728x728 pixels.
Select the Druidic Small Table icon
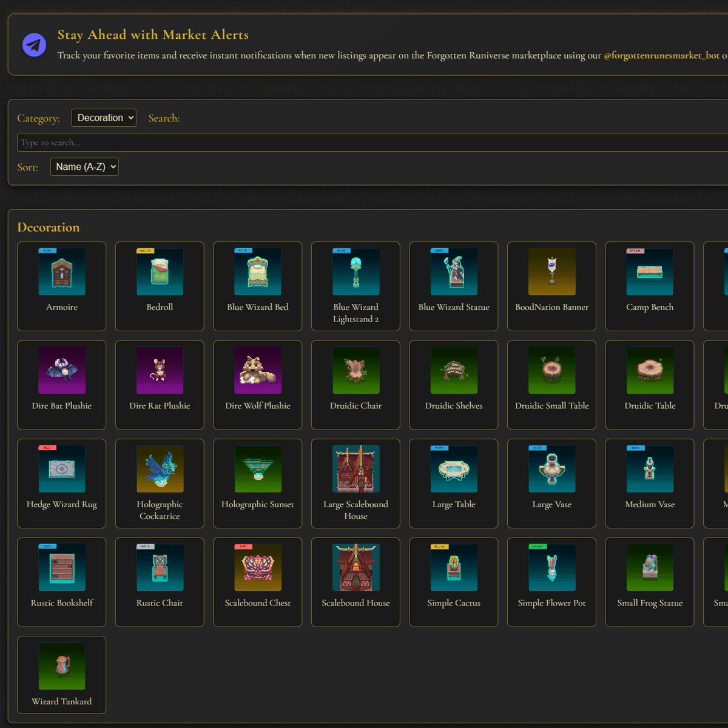[x=552, y=370]
